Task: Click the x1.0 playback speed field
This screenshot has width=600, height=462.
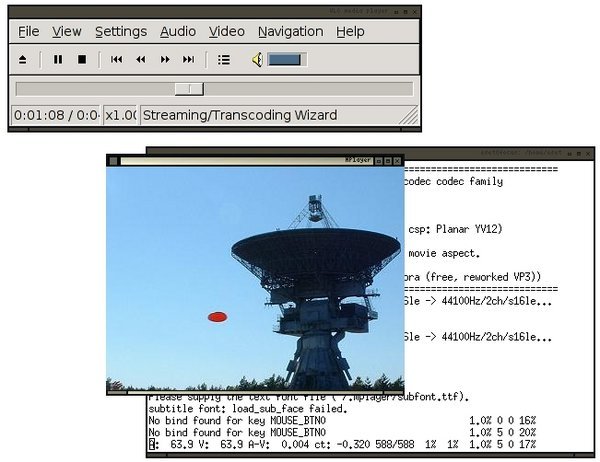Action: coord(120,115)
